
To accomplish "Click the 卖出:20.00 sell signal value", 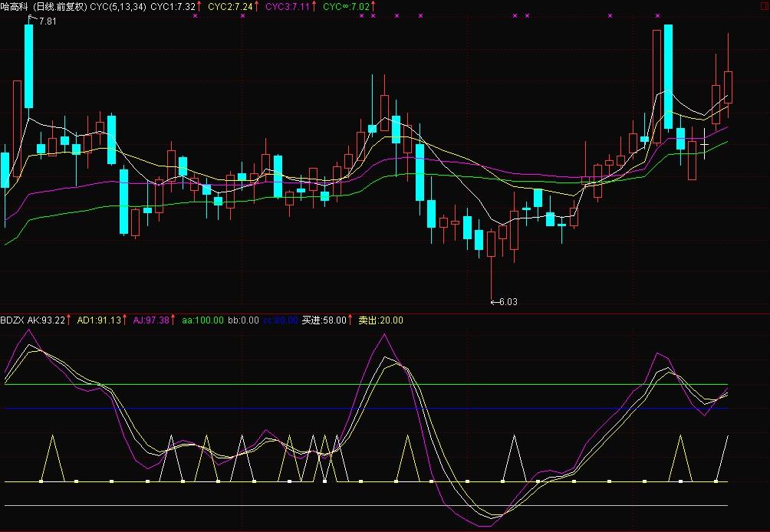I will [380, 320].
